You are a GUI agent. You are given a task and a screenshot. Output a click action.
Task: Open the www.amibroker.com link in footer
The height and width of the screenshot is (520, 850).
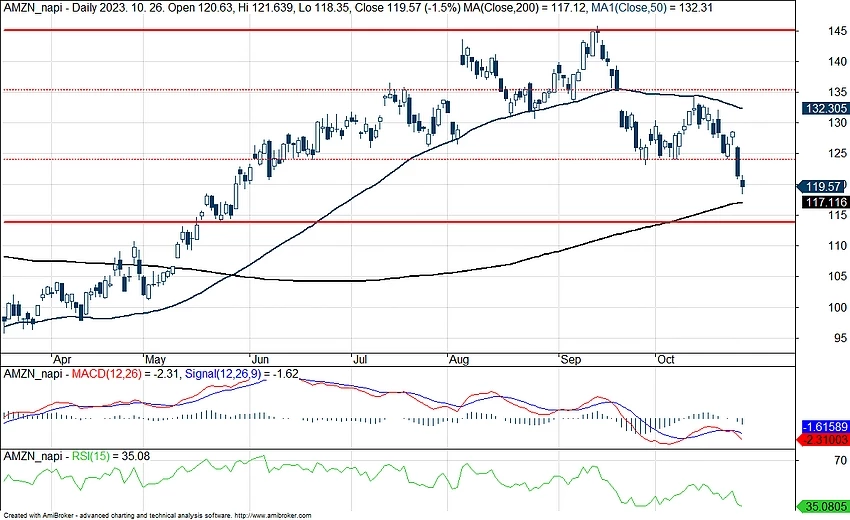click(x=274, y=516)
